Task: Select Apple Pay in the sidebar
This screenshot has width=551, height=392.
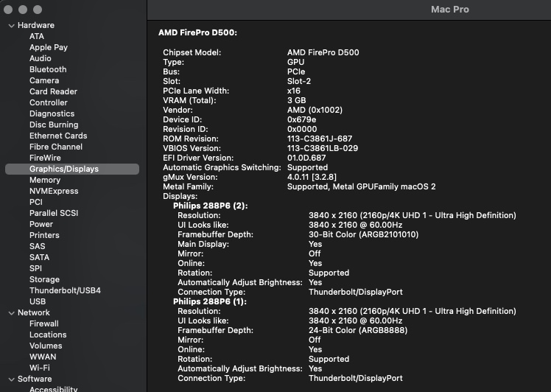Action: pos(49,47)
